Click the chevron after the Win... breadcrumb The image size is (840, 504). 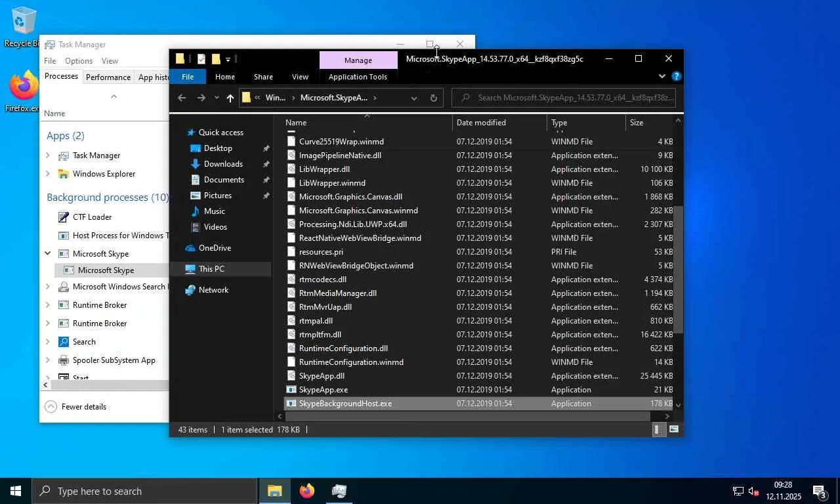(293, 98)
